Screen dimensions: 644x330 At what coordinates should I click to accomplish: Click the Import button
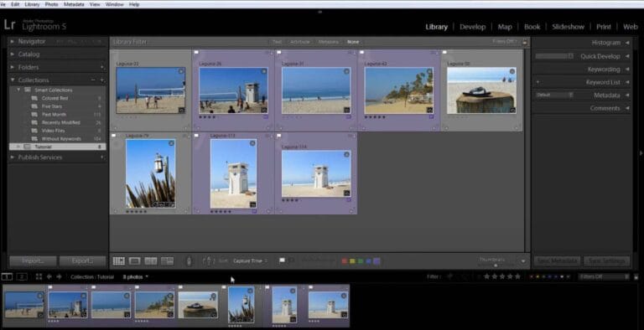click(34, 261)
